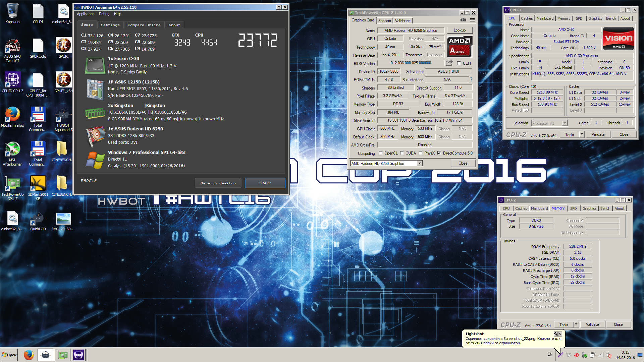Open the Recycle Bin desktop icon

click(x=12, y=14)
